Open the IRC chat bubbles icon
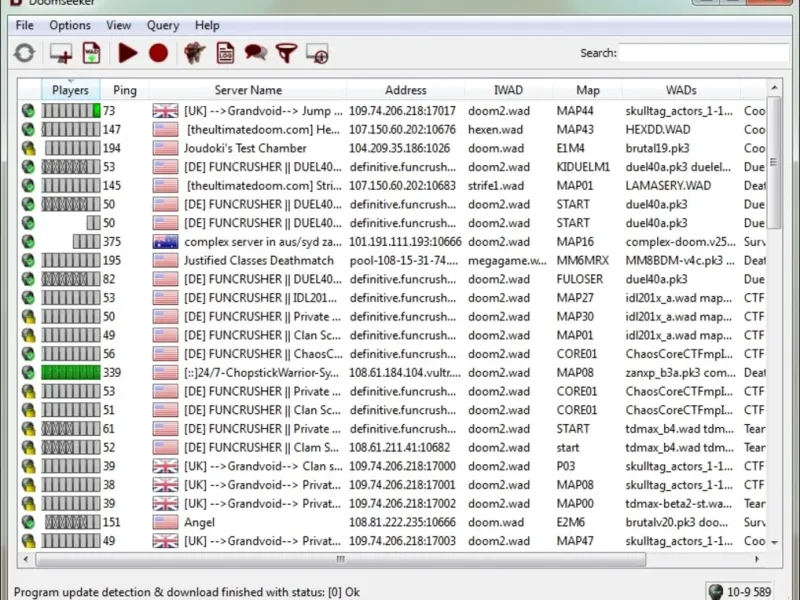The image size is (800, 600). point(256,53)
